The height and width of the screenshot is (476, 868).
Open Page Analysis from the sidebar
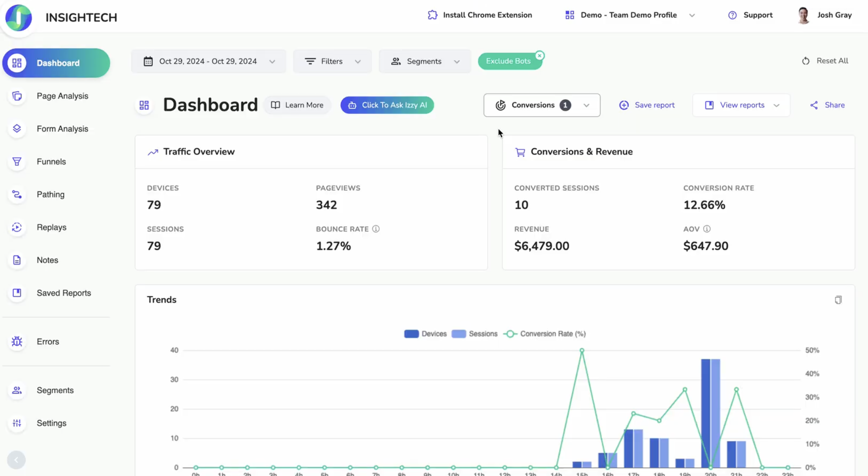(x=62, y=96)
